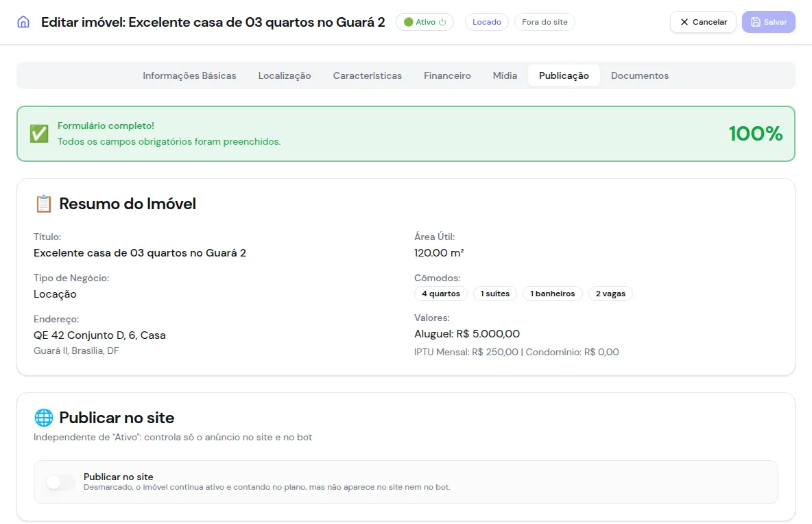812x524 pixels.
Task: Click the globe icon beside Publicar no site
Action: 43,417
